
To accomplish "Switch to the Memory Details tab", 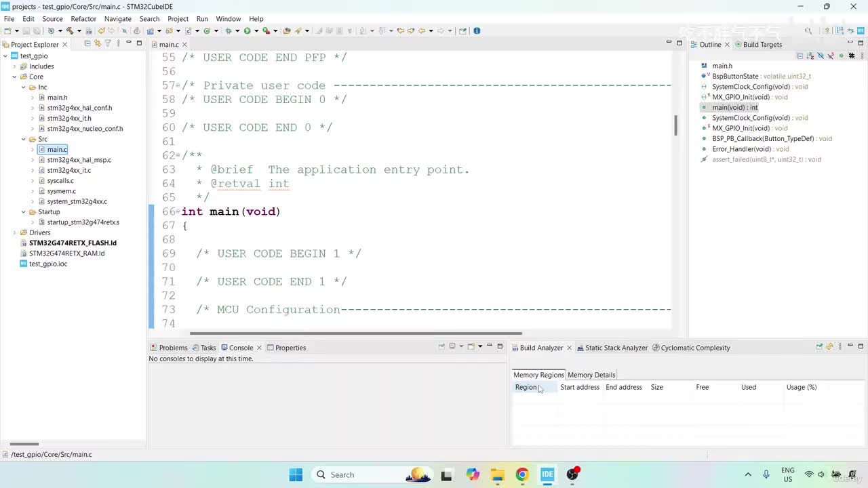I will [591, 375].
